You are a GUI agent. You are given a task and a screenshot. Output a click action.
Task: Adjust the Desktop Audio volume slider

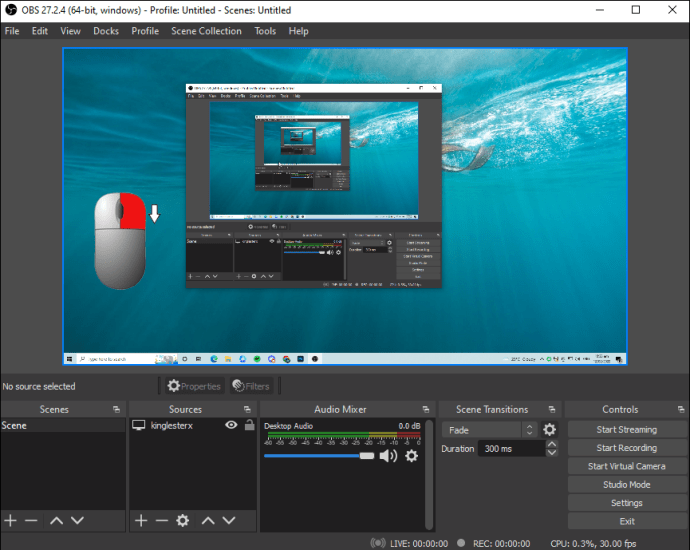[319, 456]
